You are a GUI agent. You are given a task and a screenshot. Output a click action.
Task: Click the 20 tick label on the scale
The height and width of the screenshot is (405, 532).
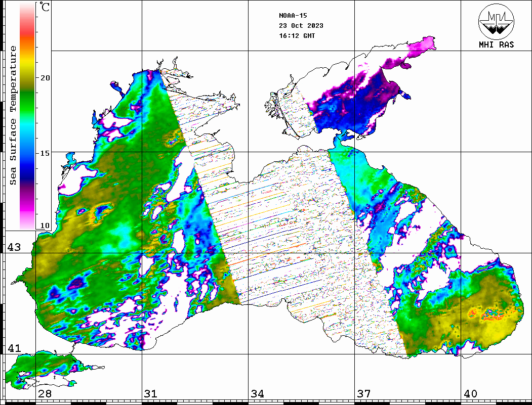tap(45, 78)
